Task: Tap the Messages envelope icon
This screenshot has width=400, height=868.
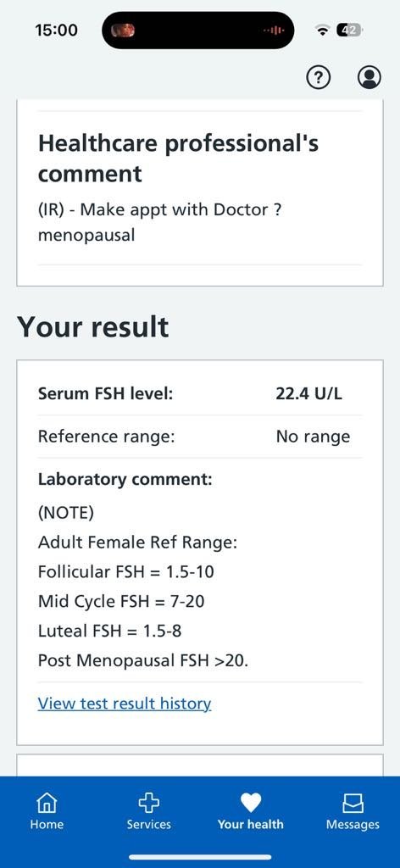Action: (353, 802)
